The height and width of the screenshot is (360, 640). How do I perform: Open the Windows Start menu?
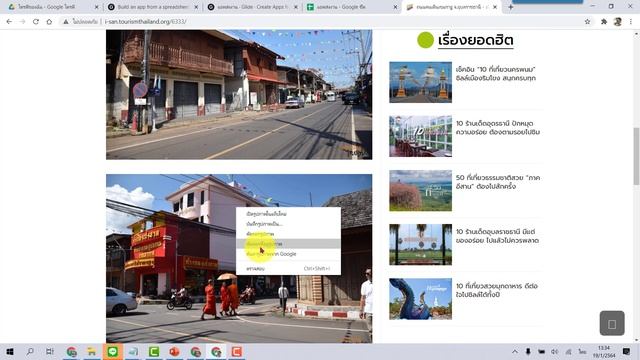coord(10,351)
